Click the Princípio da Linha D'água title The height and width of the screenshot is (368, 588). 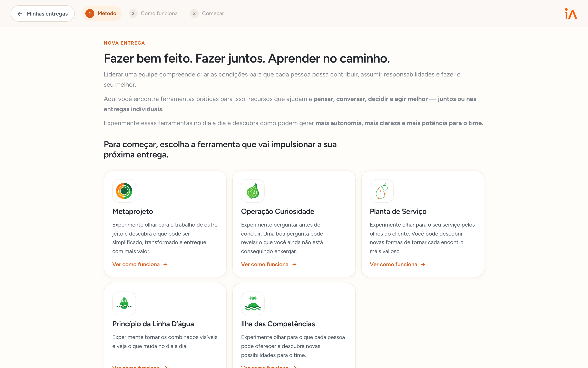[153, 324]
